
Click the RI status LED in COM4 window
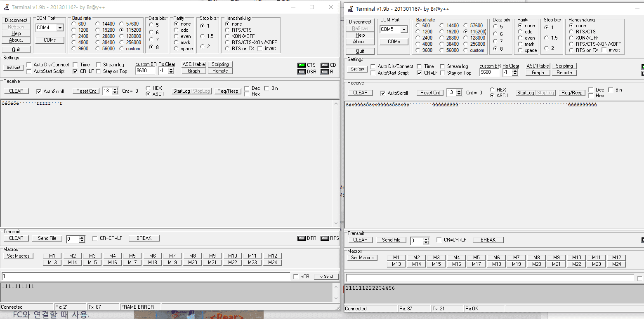[x=325, y=72]
